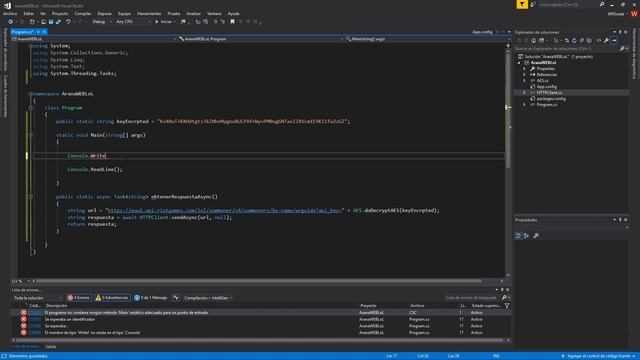Viewport: 640px width, 360px height.
Task: Open the Debug configuration dropdown
Action: tap(102, 22)
